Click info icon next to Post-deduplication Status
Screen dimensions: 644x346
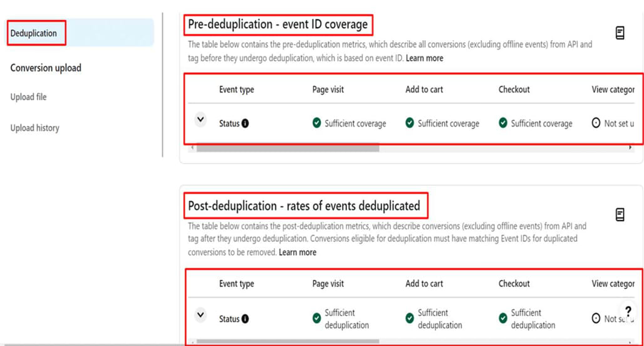pos(245,319)
